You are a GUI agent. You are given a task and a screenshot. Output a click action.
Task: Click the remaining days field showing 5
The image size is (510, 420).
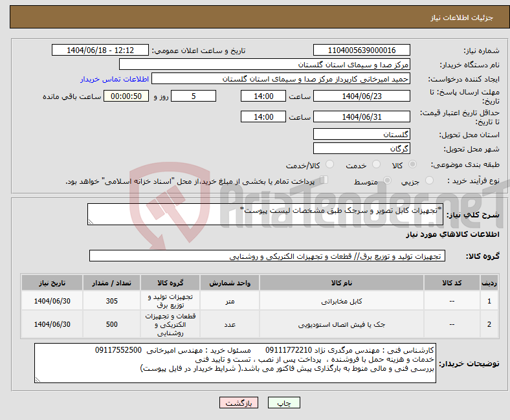tap(194, 96)
